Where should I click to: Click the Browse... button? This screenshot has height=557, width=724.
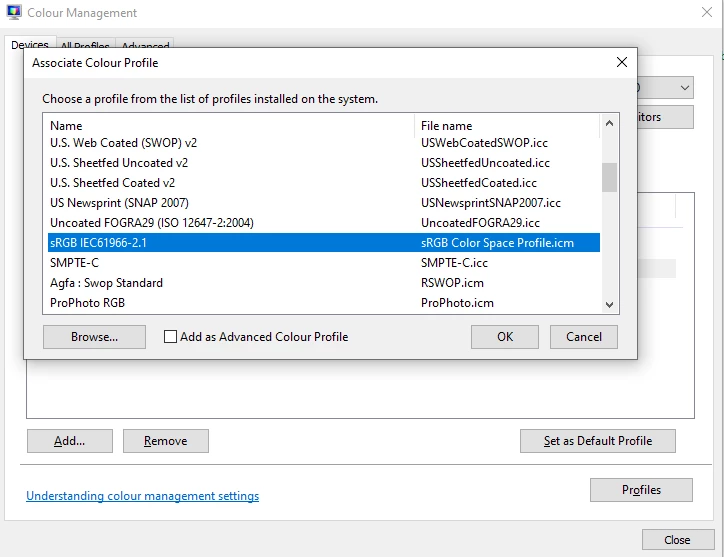click(x=94, y=337)
